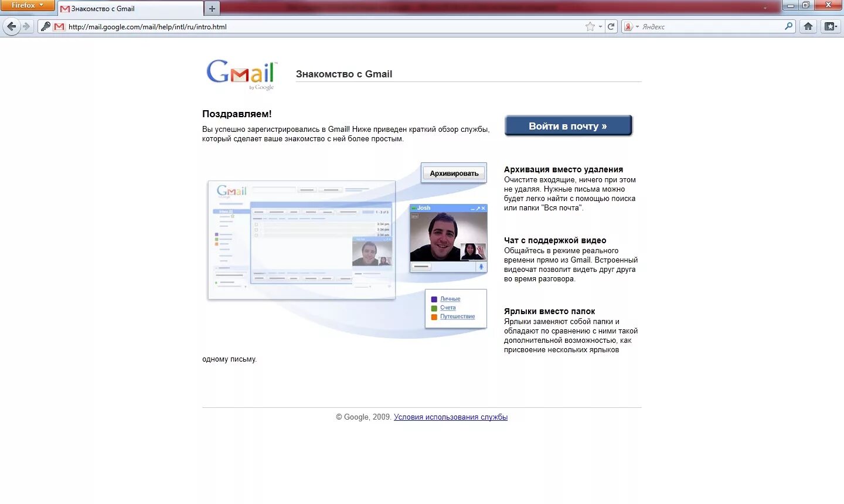
Task: Minimize the Firefox window
Action: coord(791,5)
